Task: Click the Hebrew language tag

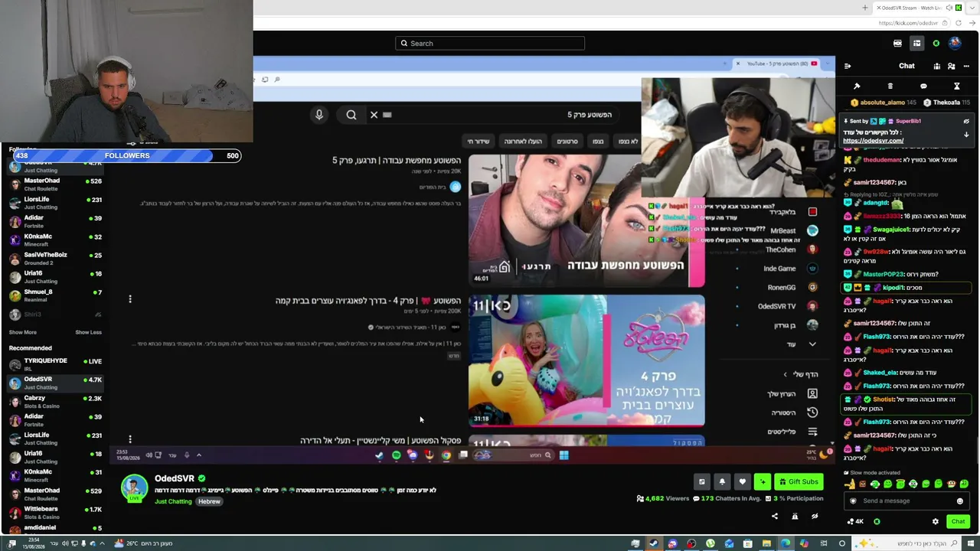Action: 209,502
